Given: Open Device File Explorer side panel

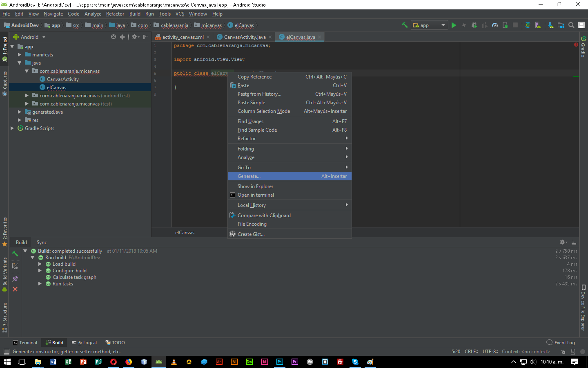Looking at the screenshot, I should [584, 307].
